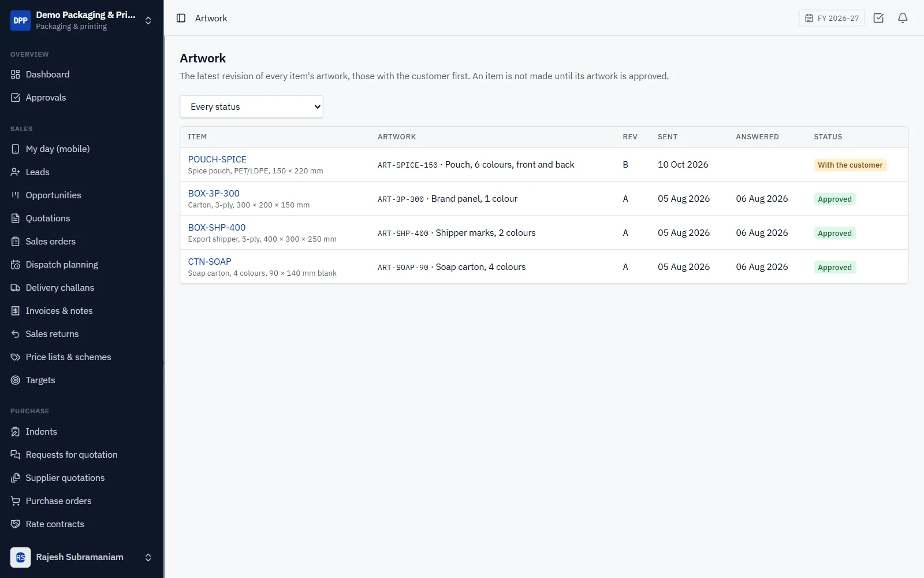Open the BOX-3P-300 item link
Viewport: 924px width, 578px height.
(x=214, y=194)
